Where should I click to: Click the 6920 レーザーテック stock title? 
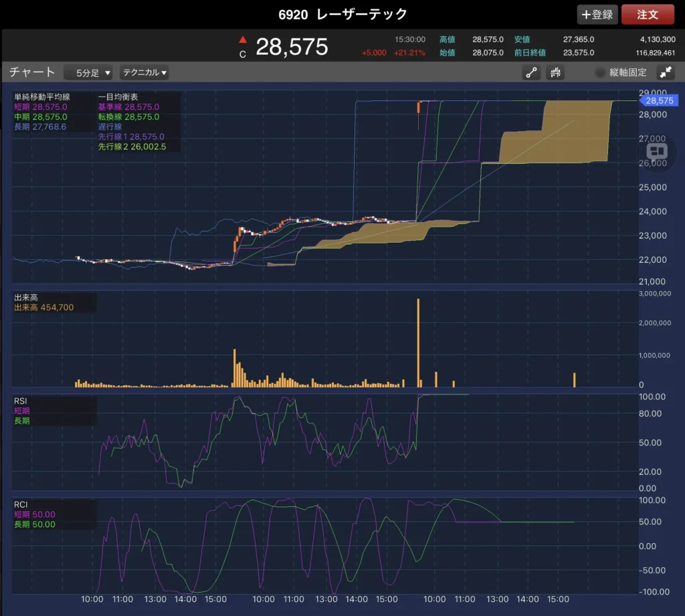point(342,14)
